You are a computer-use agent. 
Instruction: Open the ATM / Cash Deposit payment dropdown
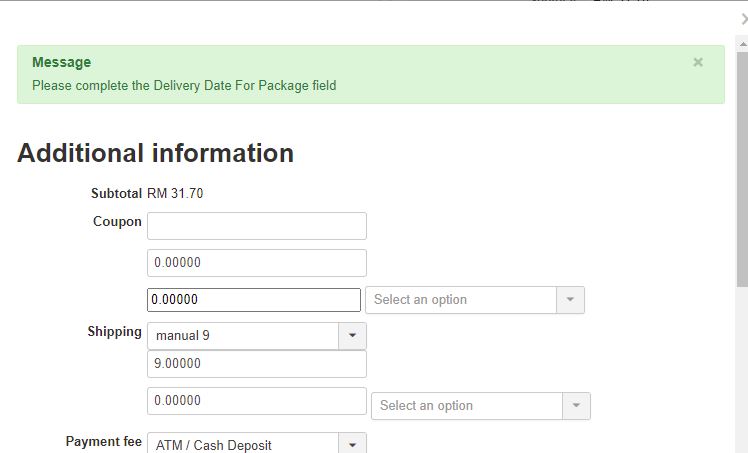(243, 445)
